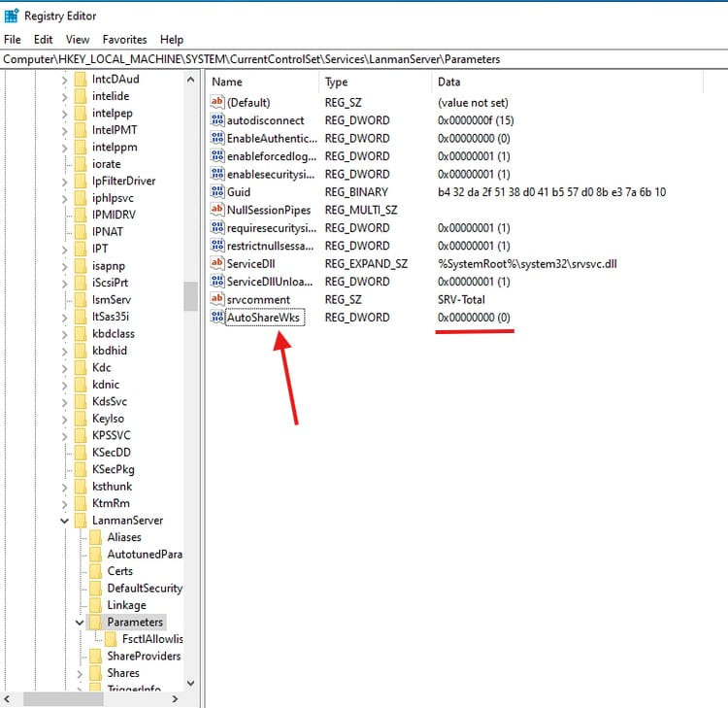Click the Linkage folder icon
The height and width of the screenshot is (708, 728).
(x=96, y=605)
